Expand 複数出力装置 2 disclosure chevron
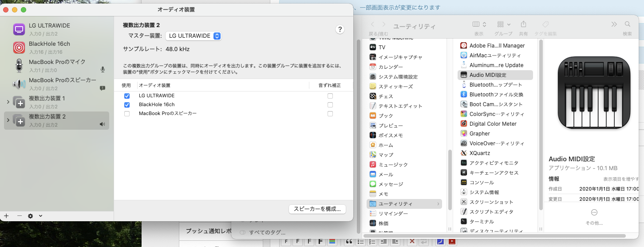Viewport: 644px width, 247px height. pos(8,120)
